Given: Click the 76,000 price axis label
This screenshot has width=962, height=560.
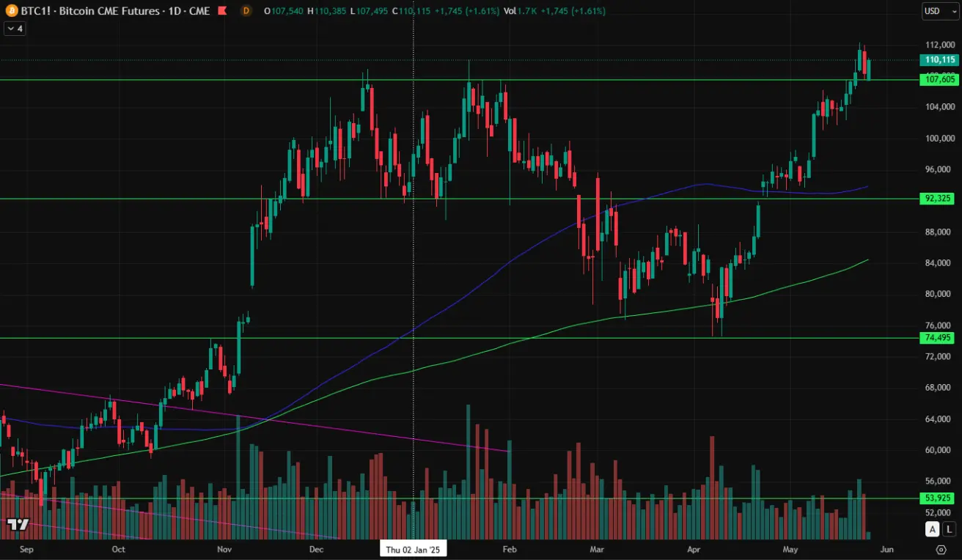Looking at the screenshot, I should (x=939, y=325).
